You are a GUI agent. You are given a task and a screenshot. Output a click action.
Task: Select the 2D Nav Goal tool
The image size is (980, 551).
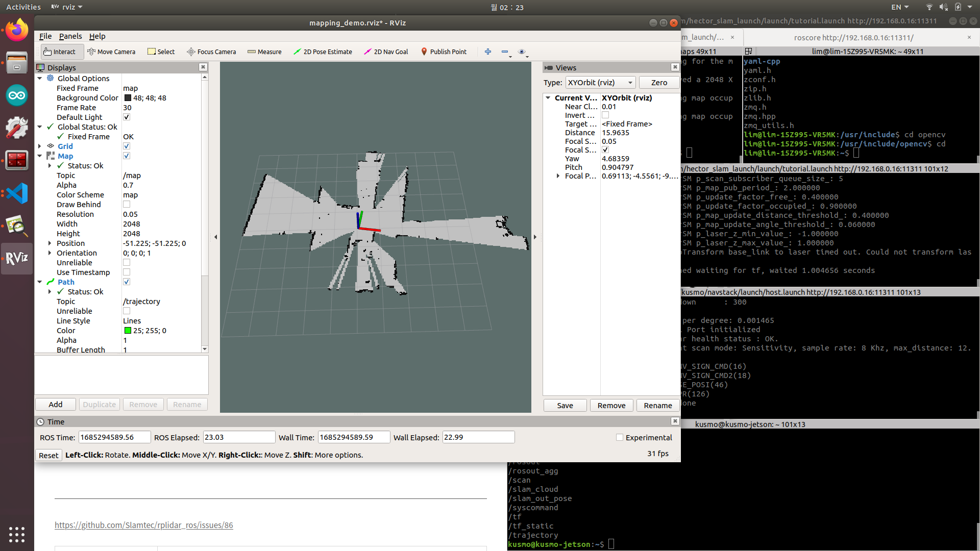pyautogui.click(x=386, y=52)
